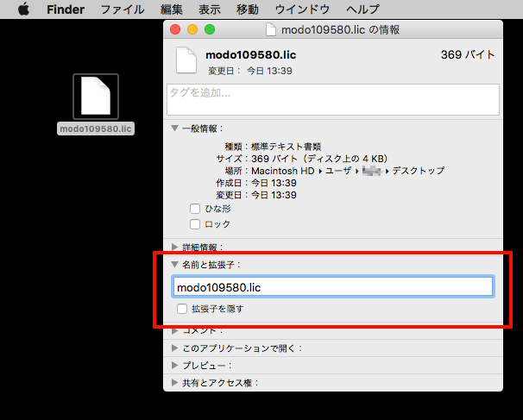Click the filename field modo109580.lic

pos(333,286)
